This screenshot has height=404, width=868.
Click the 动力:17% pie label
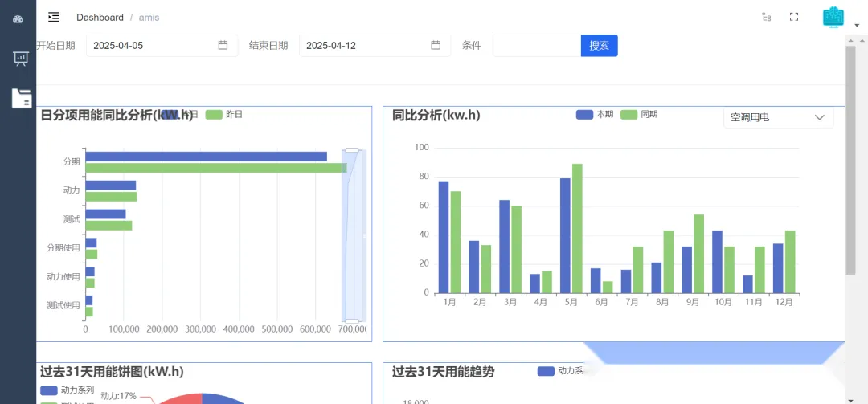click(x=118, y=396)
